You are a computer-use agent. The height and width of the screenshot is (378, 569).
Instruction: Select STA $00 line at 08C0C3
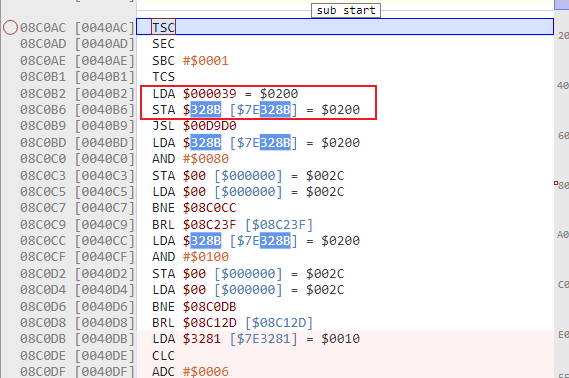pos(248,176)
